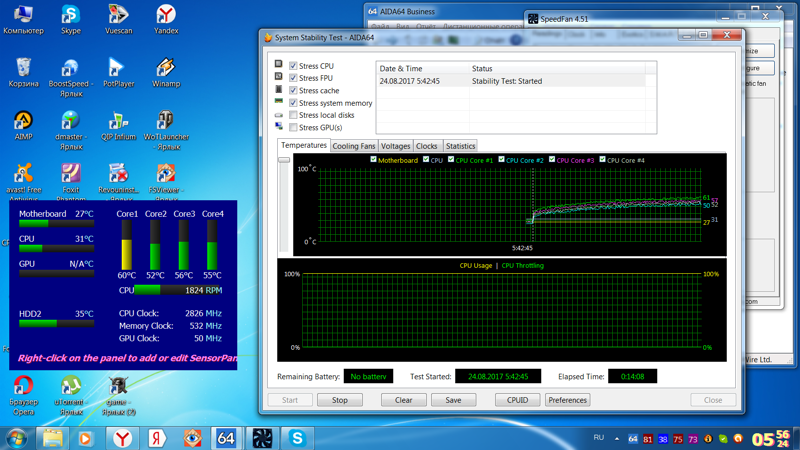Viewport: 800px width, 450px height.
Task: Uncheck Stress system memory
Action: point(293,103)
